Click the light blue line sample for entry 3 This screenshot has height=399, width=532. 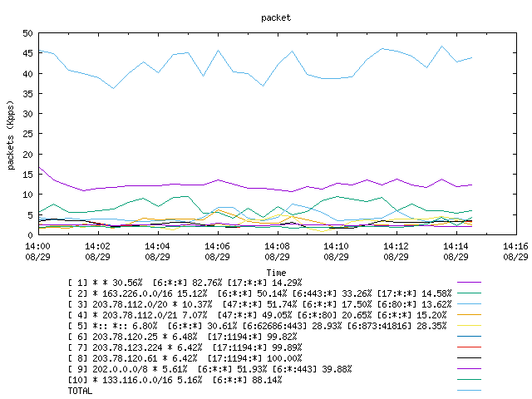point(469,304)
